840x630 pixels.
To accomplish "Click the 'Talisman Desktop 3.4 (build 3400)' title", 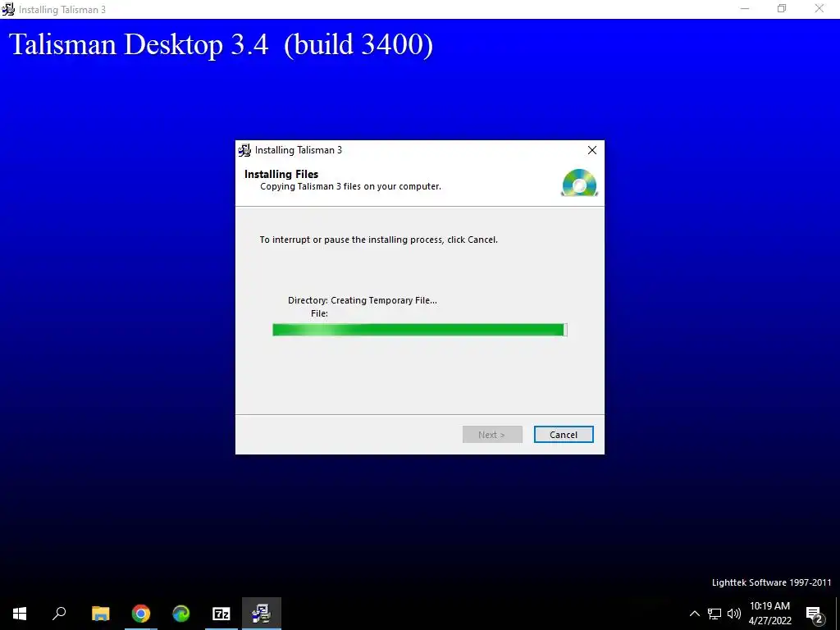I will click(221, 44).
